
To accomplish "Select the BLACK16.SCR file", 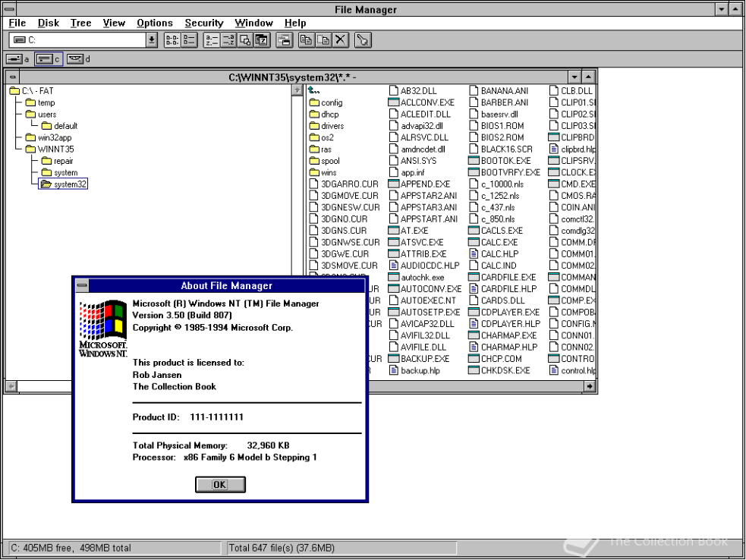I will 501,149.
